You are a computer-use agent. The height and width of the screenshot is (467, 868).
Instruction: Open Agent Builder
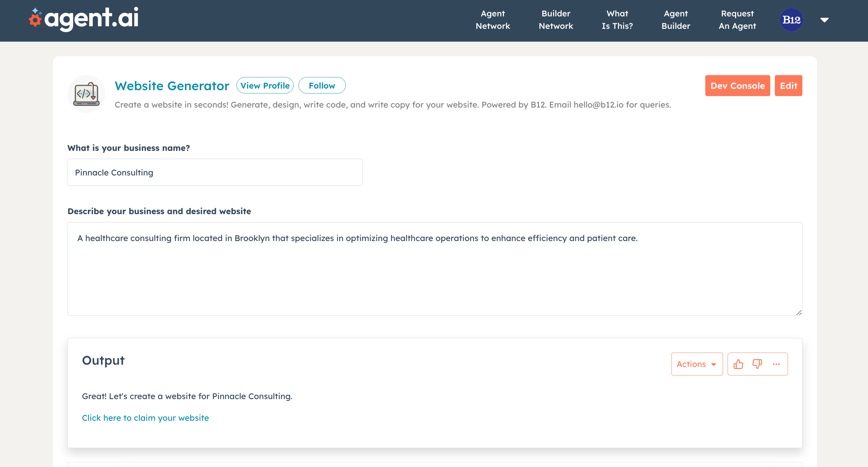pyautogui.click(x=675, y=20)
